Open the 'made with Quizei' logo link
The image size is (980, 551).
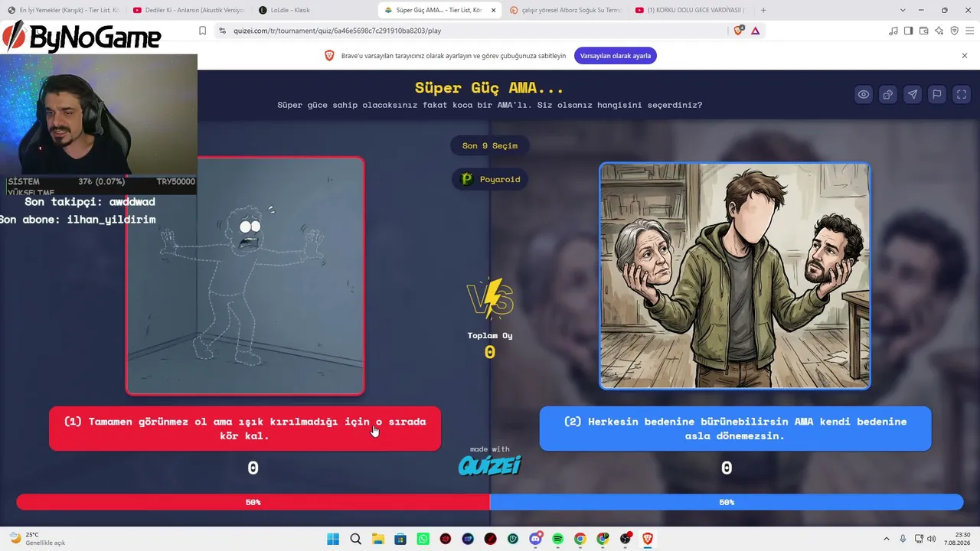click(x=490, y=461)
